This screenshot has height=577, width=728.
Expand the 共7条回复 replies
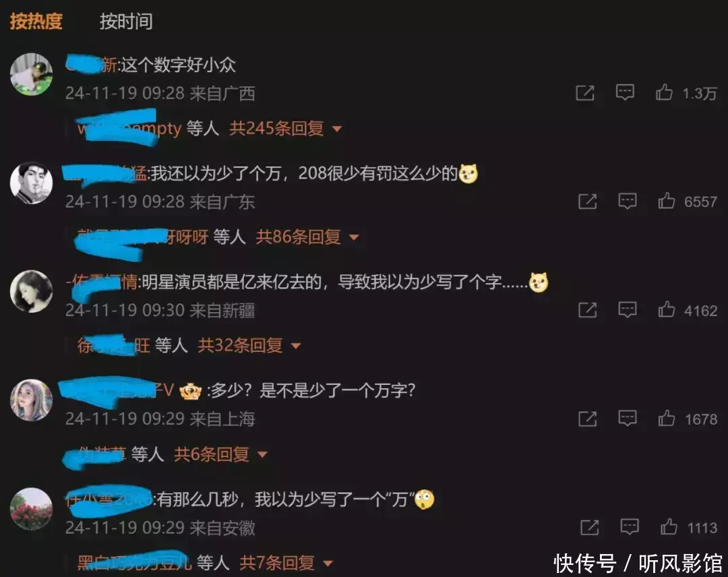286,563
